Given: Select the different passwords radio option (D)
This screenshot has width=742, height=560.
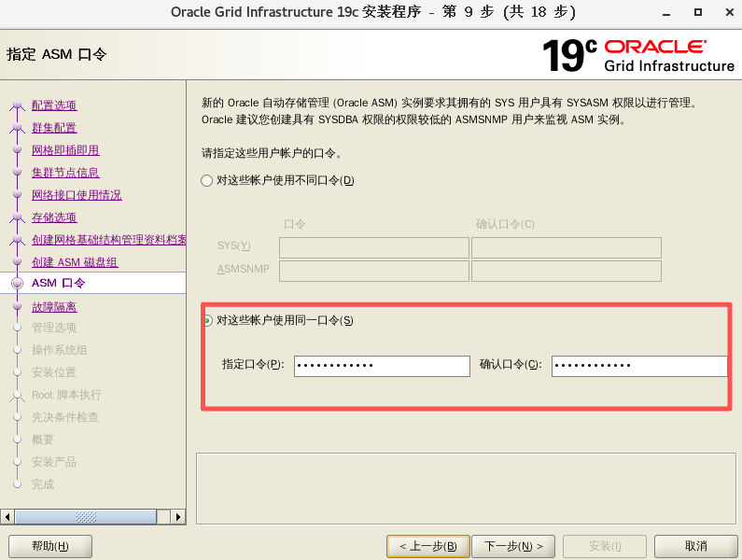Looking at the screenshot, I should pos(207,180).
